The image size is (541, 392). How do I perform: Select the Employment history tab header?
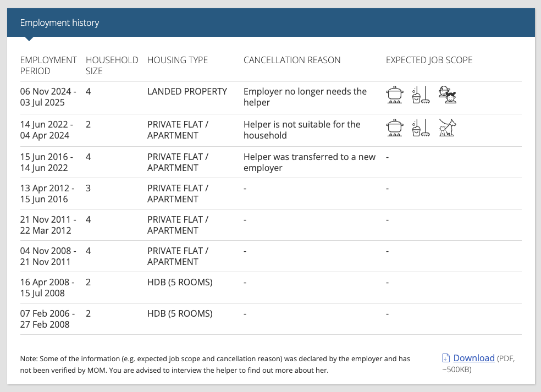coord(59,23)
